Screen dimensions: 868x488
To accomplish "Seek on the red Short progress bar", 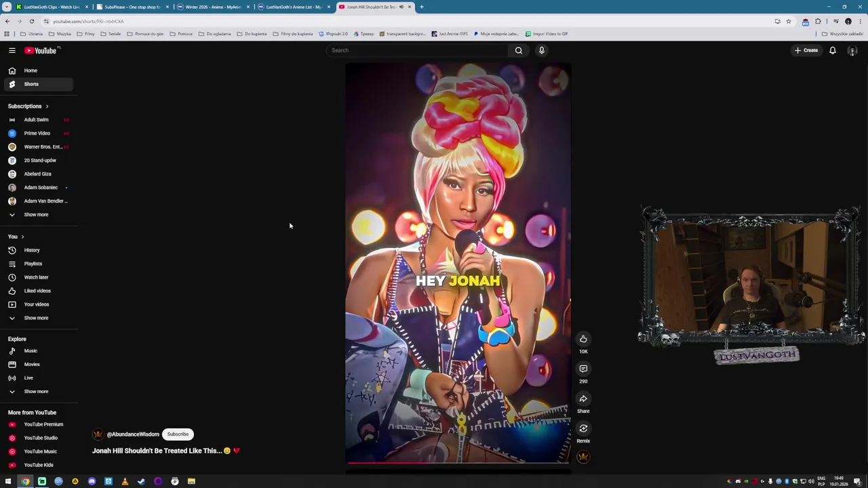I will (458, 463).
